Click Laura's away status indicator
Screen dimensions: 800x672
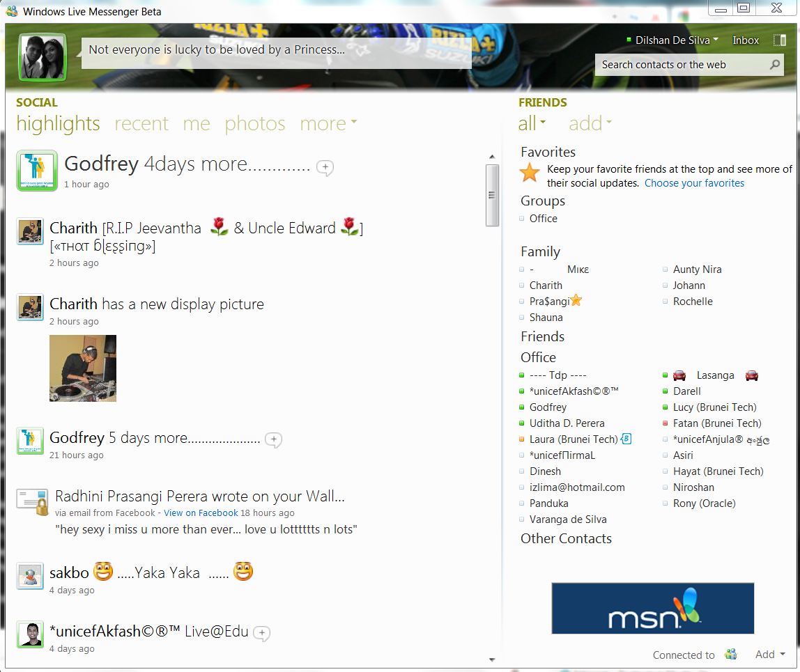coord(521,439)
